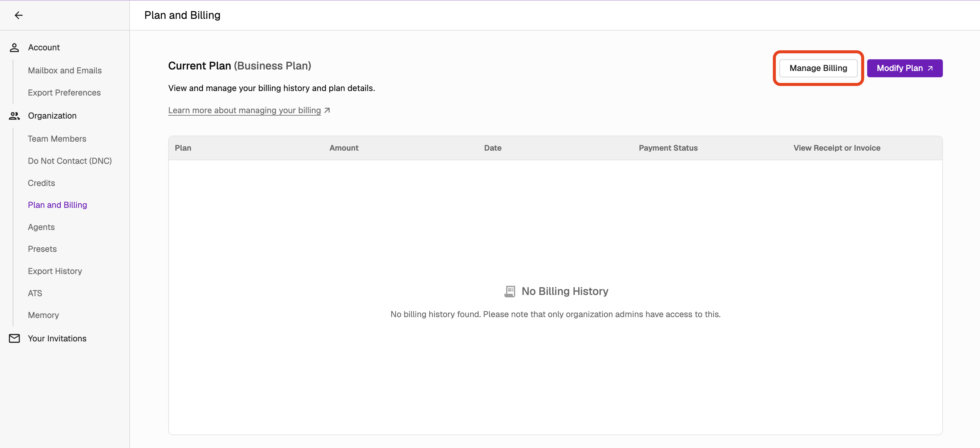Go to Presets page
Image resolution: width=980 pixels, height=448 pixels.
pos(42,249)
